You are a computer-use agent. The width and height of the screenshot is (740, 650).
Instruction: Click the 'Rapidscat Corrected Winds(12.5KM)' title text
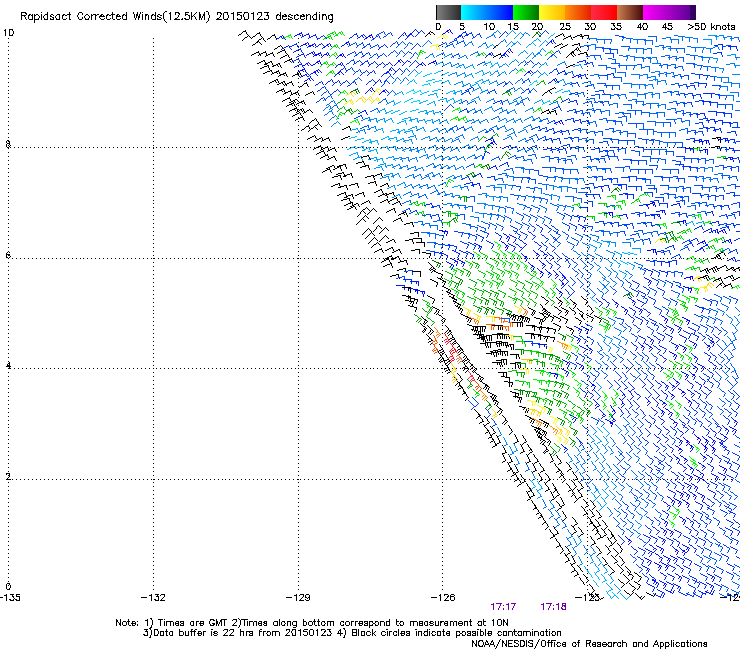pyautogui.click(x=115, y=17)
